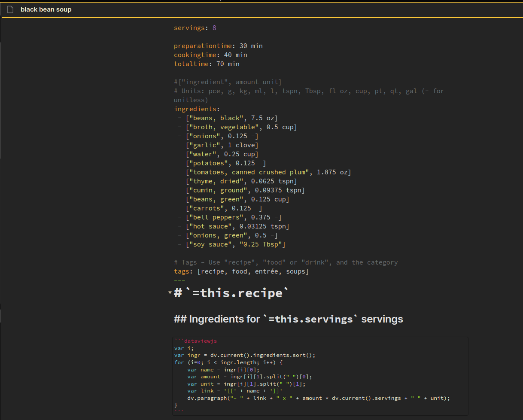The width and height of the screenshot is (523, 420).
Task: Click the closing --- frontmatter delimiter
Action: (179, 280)
